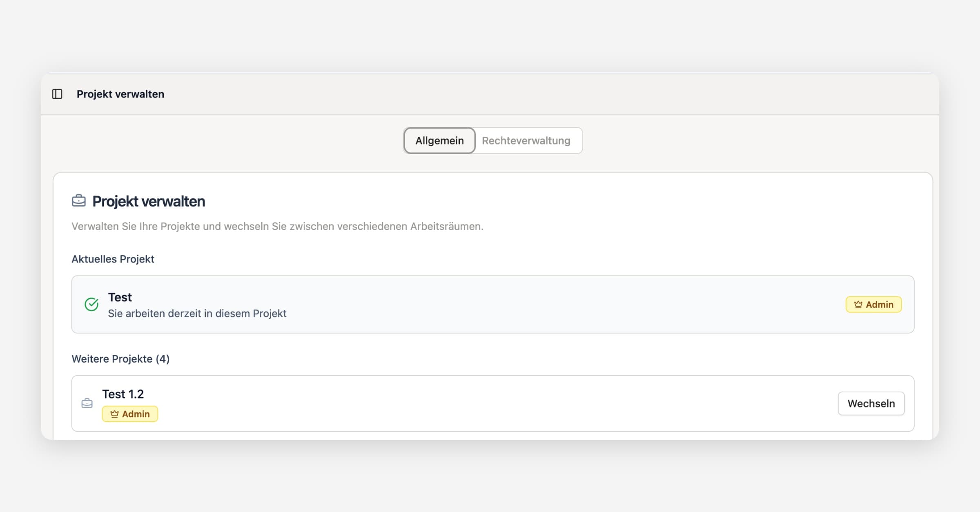This screenshot has height=512, width=980.
Task: Click the Projekt verwalten title in header bar
Action: (120, 94)
